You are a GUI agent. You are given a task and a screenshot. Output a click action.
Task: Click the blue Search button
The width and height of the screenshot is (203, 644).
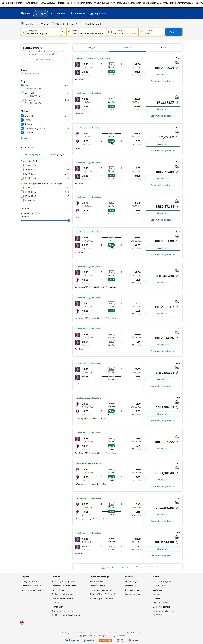coord(174,32)
